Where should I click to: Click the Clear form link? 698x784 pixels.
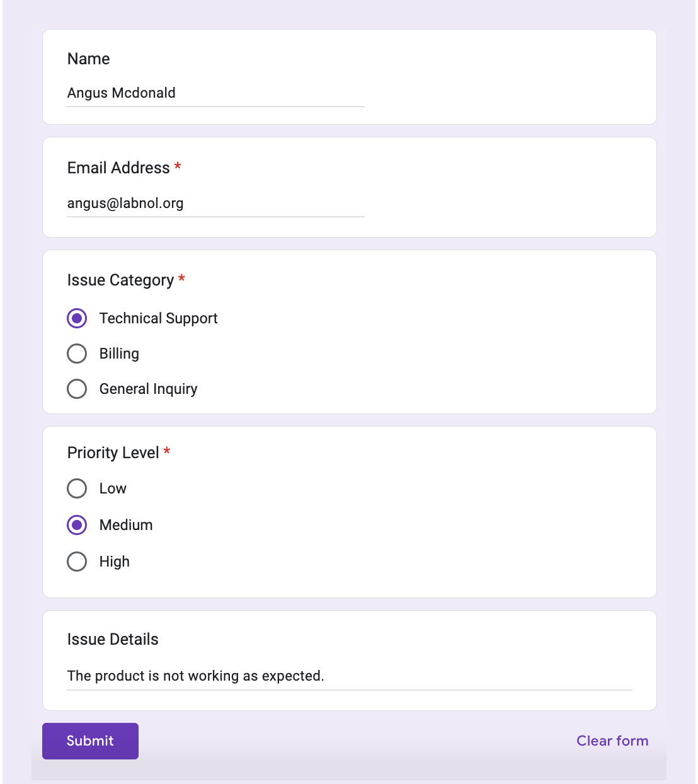612,741
